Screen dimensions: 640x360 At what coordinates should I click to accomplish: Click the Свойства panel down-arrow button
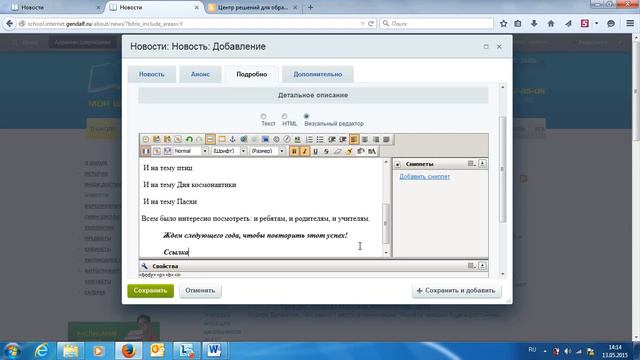[482, 266]
